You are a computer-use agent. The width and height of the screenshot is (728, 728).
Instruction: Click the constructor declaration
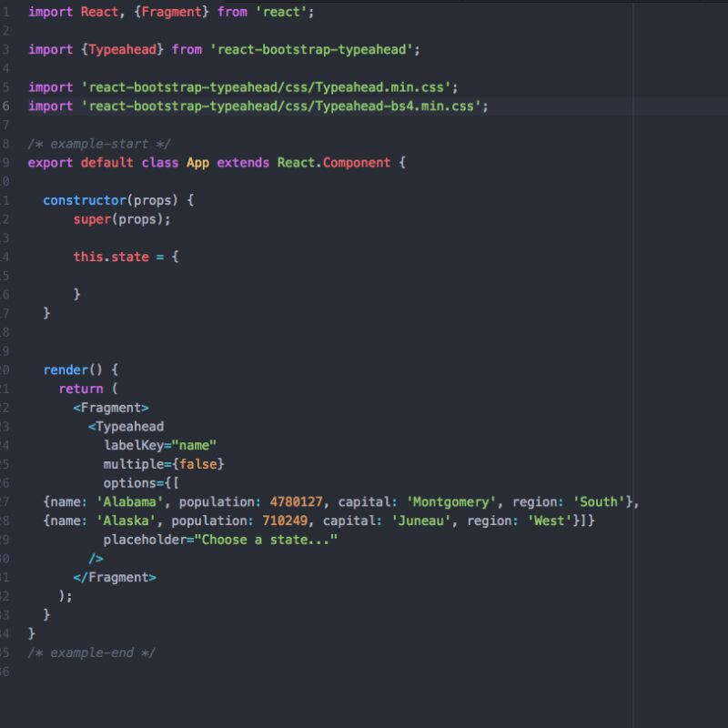(x=86, y=199)
